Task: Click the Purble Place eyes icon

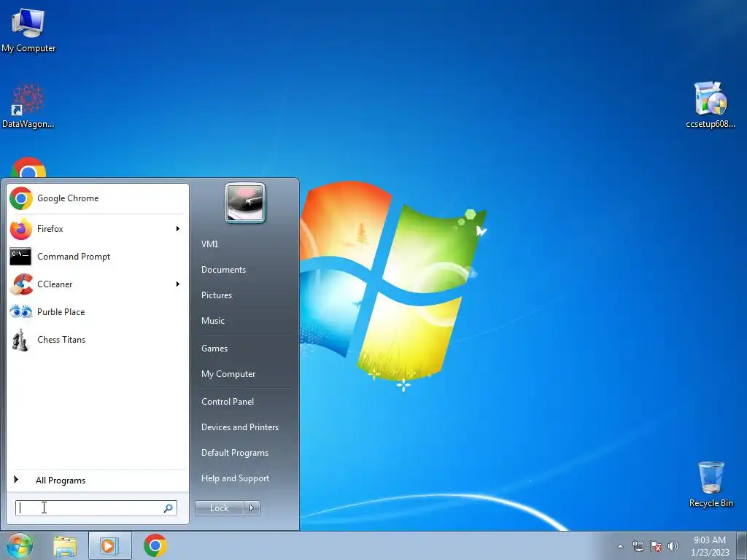Action: click(21, 312)
